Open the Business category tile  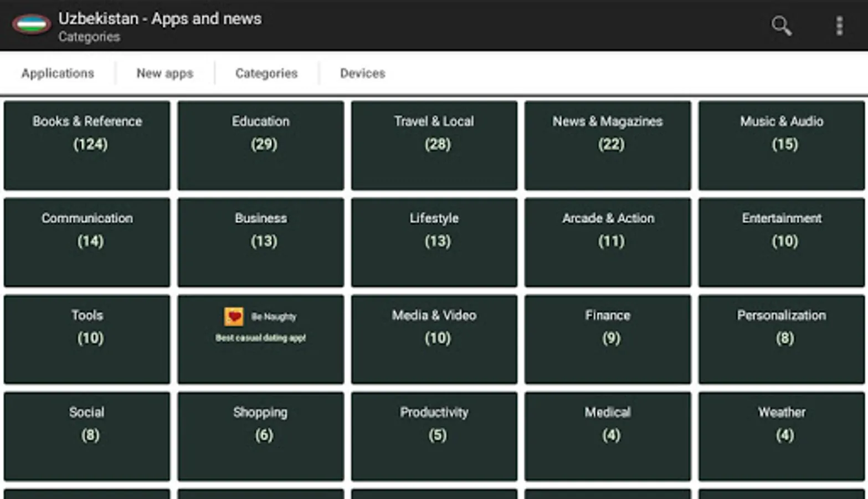point(260,242)
